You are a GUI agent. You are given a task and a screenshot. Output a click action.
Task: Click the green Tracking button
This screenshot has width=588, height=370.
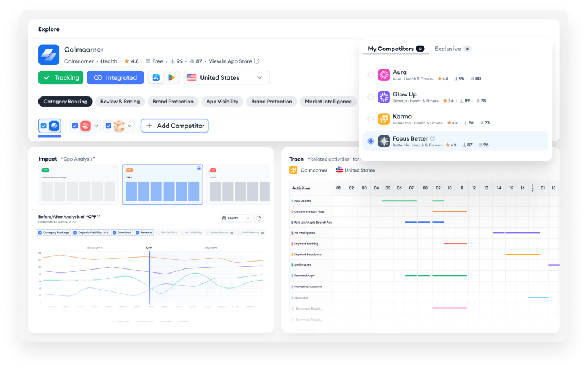[x=61, y=77]
